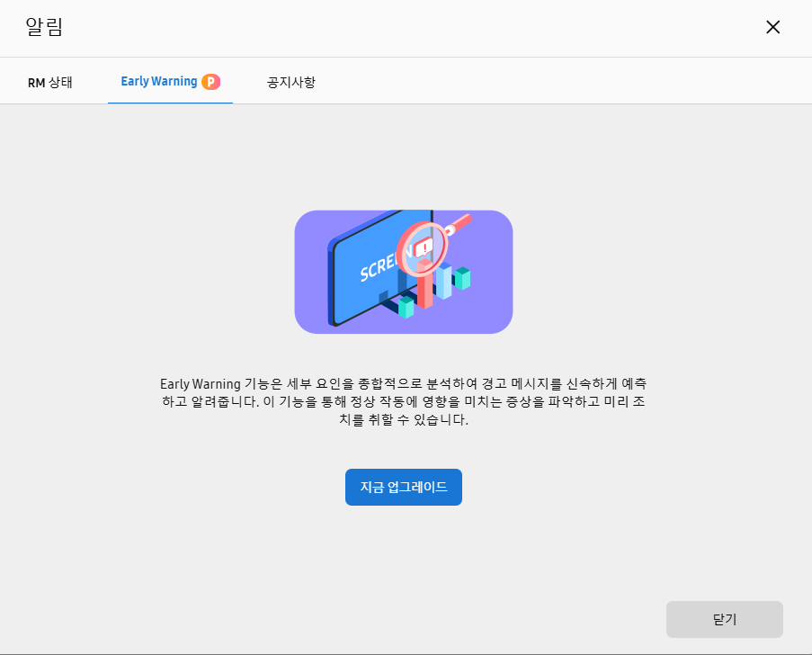Switch to the RM 상태 tab
Screen dimensions: 812x655
tap(50, 83)
